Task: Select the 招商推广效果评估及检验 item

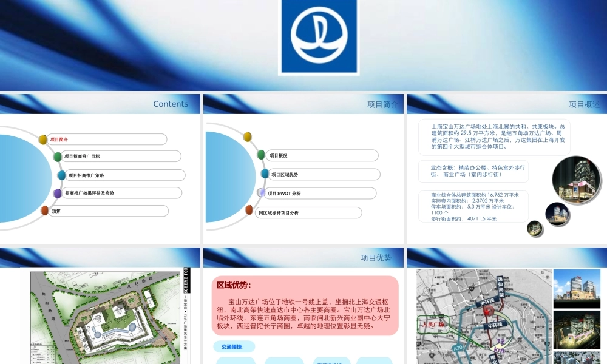Action: (x=122, y=193)
